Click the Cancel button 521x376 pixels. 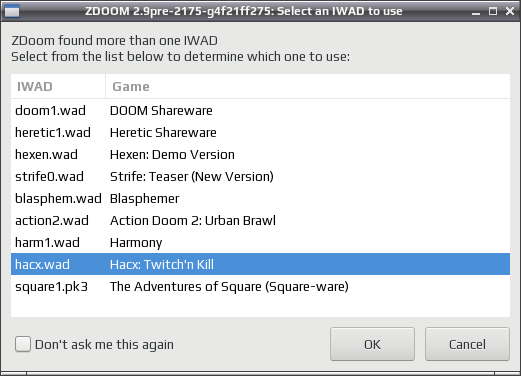click(467, 344)
